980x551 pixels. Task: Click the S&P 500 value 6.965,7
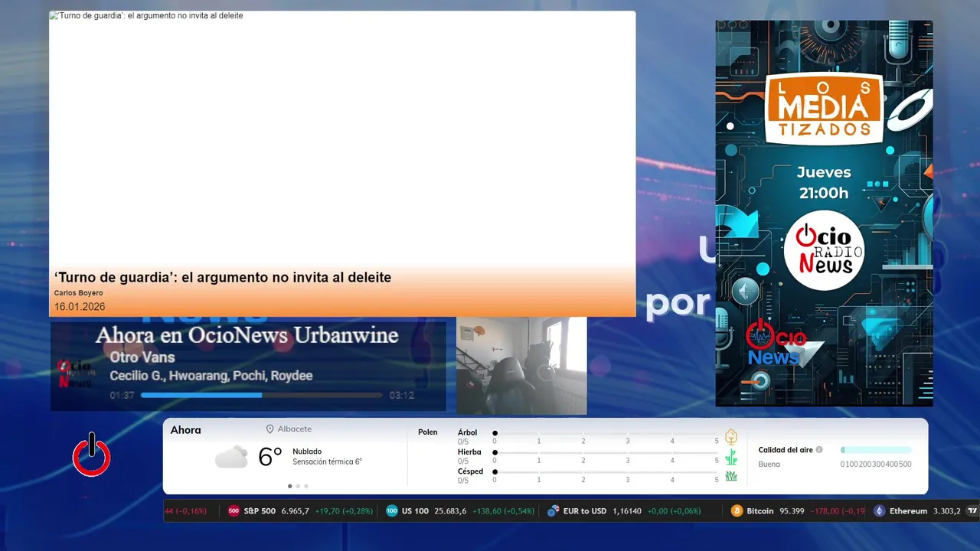pos(295,511)
